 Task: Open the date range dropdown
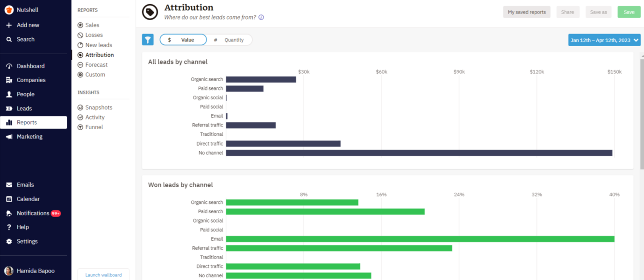[604, 40]
